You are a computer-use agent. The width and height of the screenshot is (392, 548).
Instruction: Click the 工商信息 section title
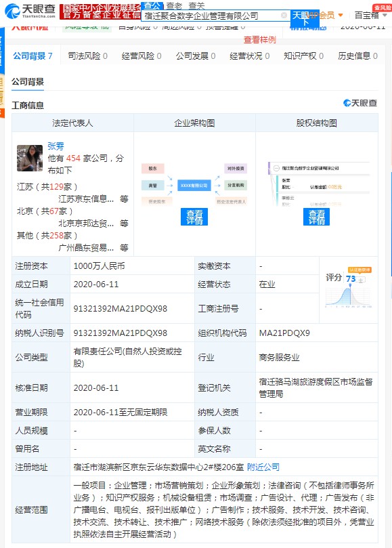tap(28, 105)
